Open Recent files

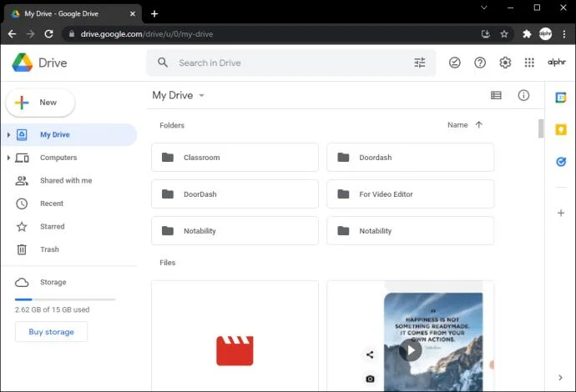[69, 204]
